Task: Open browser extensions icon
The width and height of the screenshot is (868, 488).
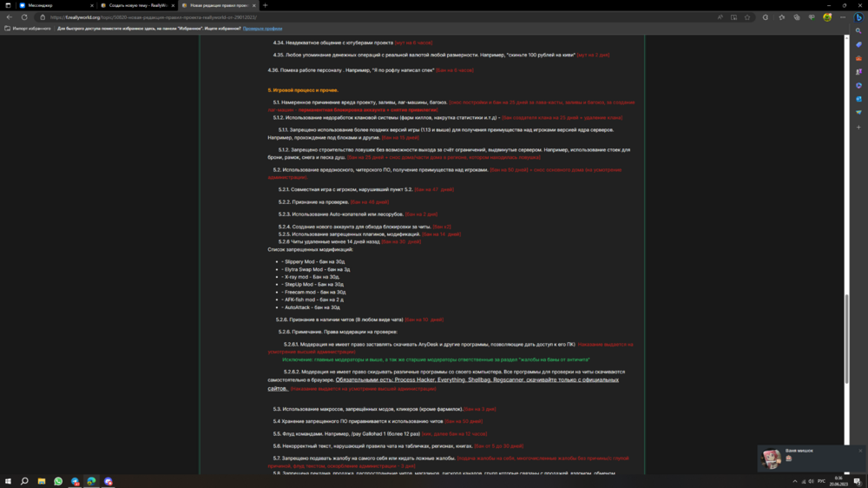Action: 765,17
